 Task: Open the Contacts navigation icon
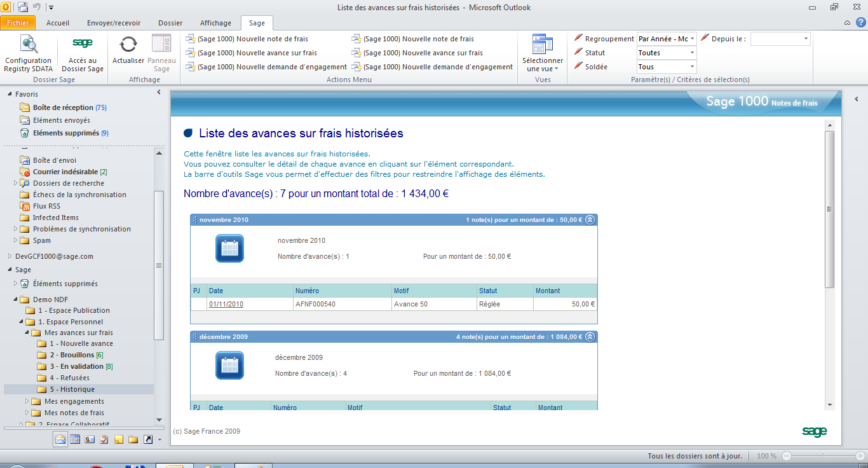point(90,439)
